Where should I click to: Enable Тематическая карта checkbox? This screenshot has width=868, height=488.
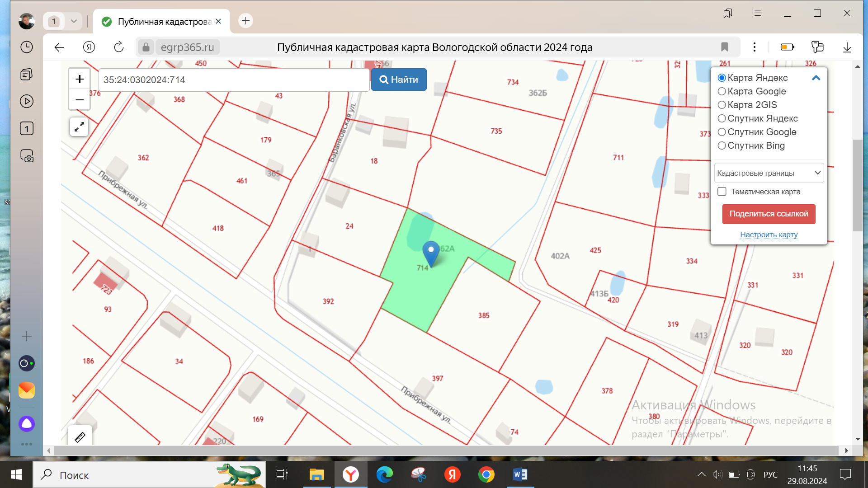click(722, 192)
